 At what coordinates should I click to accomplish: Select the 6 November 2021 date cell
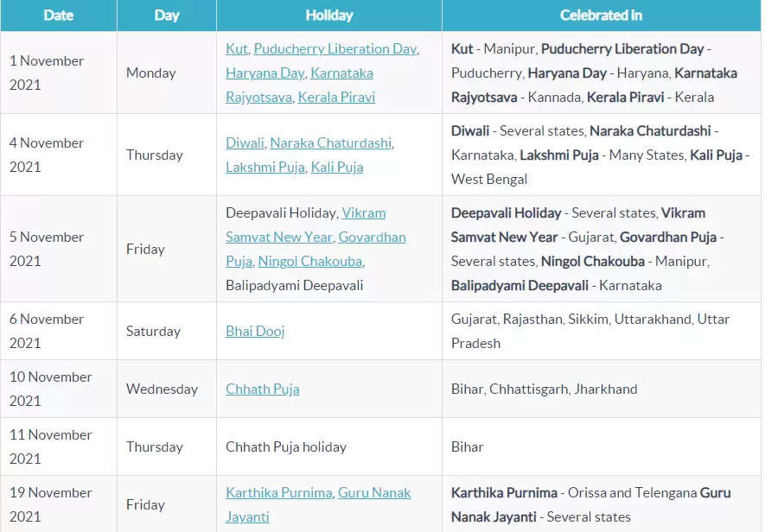coord(59,331)
